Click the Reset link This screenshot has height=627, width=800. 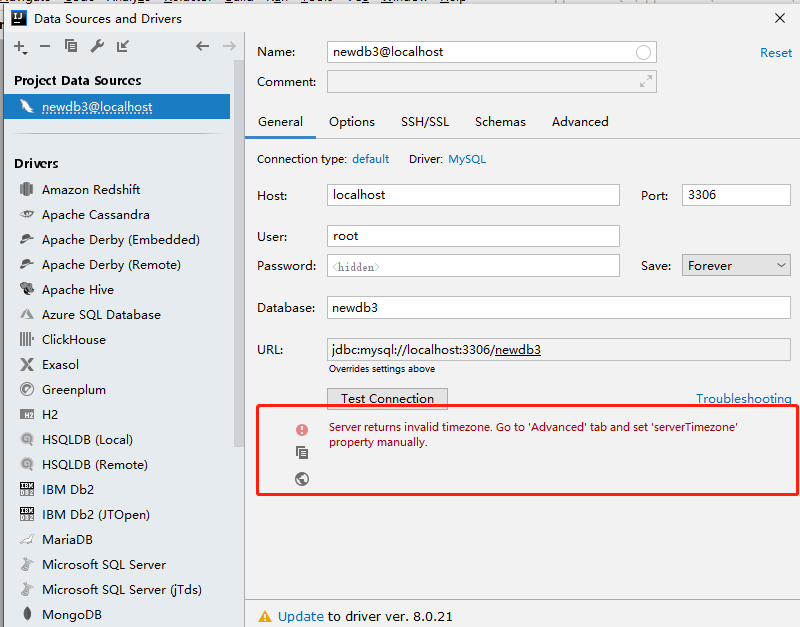point(776,53)
